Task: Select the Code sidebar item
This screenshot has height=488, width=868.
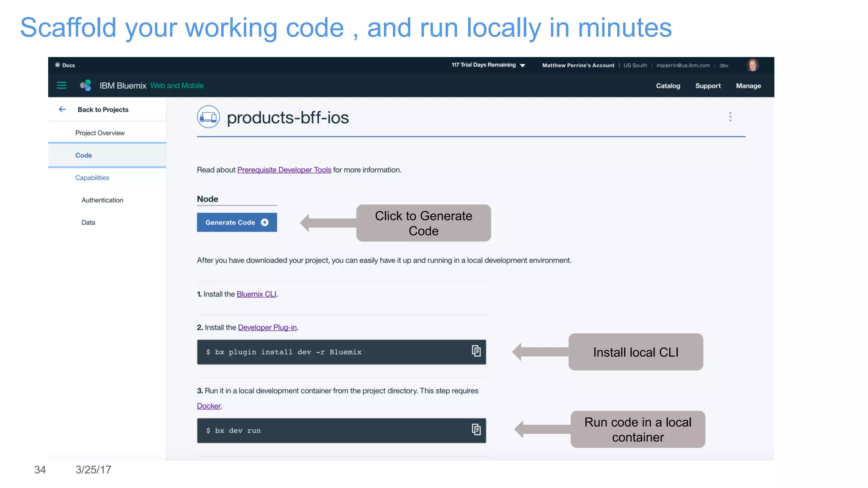Action: 83,155
